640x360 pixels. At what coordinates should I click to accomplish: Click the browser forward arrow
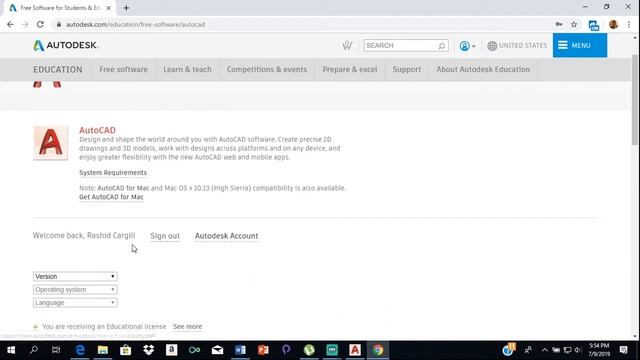point(25,24)
